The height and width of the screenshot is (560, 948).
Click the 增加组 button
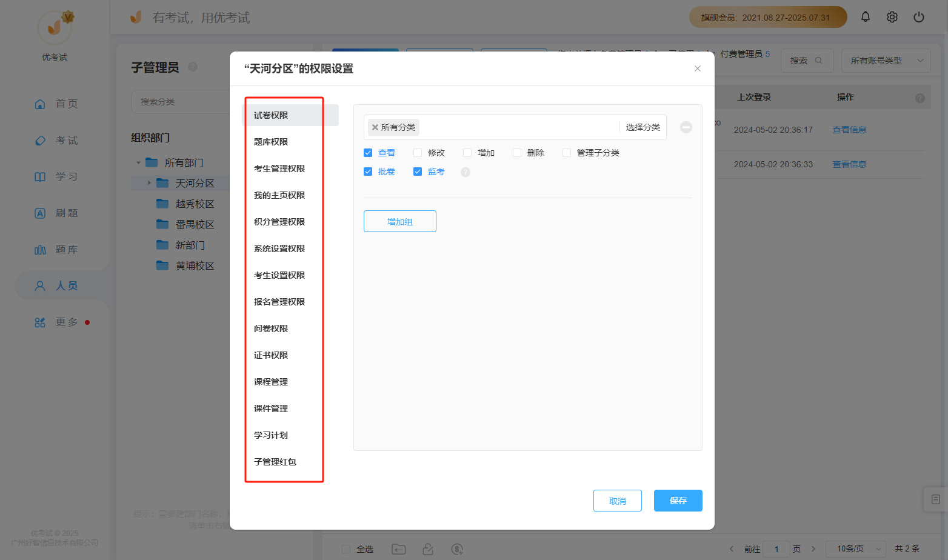(400, 221)
